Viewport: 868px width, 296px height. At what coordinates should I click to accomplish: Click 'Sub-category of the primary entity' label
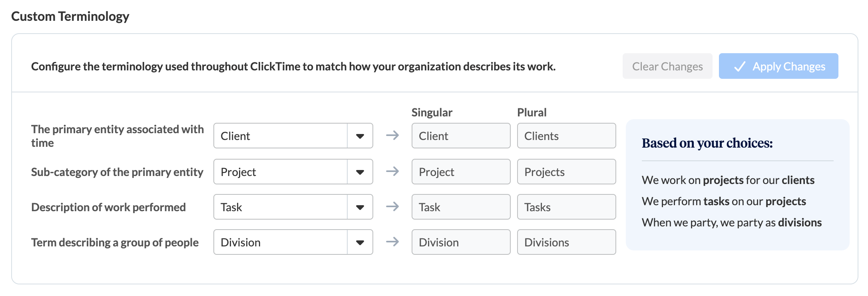coord(117,172)
